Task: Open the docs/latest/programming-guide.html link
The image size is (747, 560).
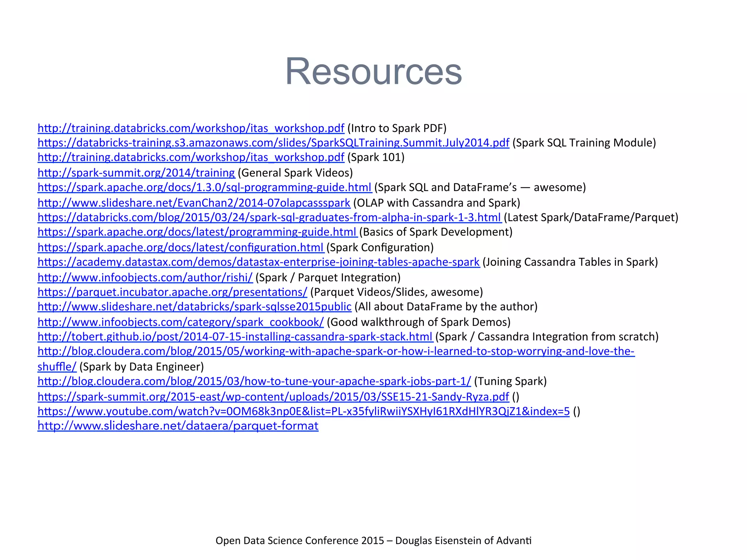Action: [197, 232]
